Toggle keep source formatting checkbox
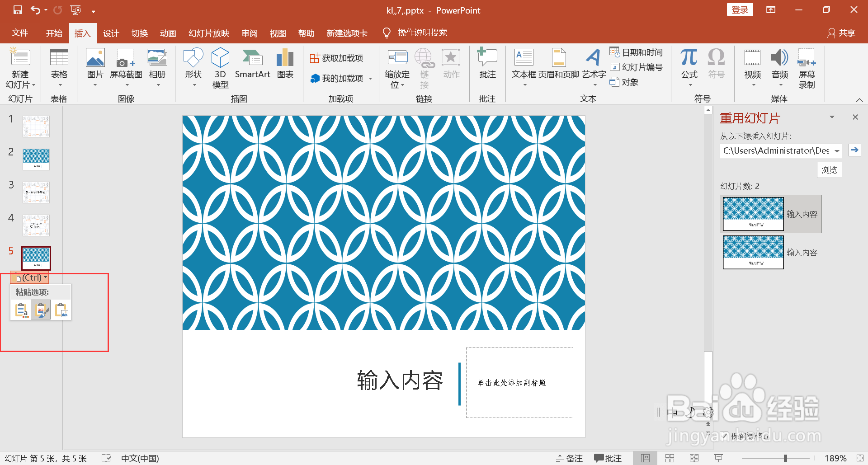 tap(725, 436)
